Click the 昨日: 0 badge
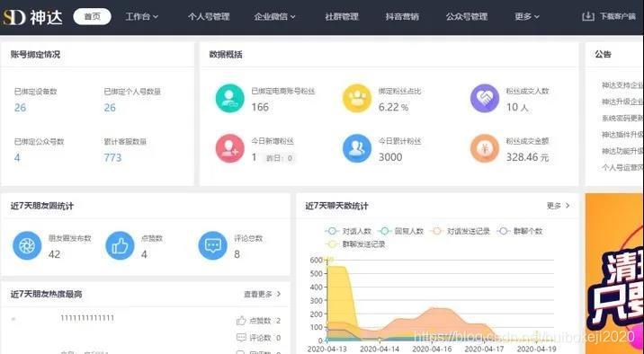This screenshot has width=644, height=354. tap(279, 158)
